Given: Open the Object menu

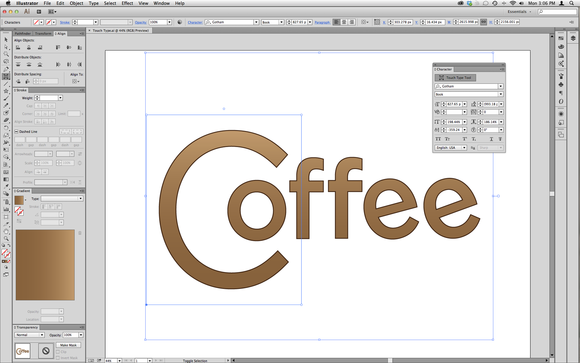Looking at the screenshot, I should pyautogui.click(x=76, y=3).
